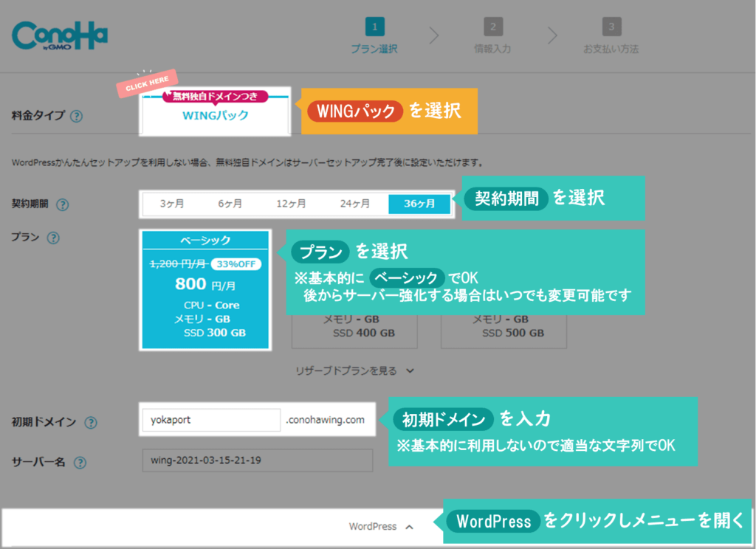Expand リザーブドプランを見る section
Screen dimensions: 756x549
click(354, 370)
